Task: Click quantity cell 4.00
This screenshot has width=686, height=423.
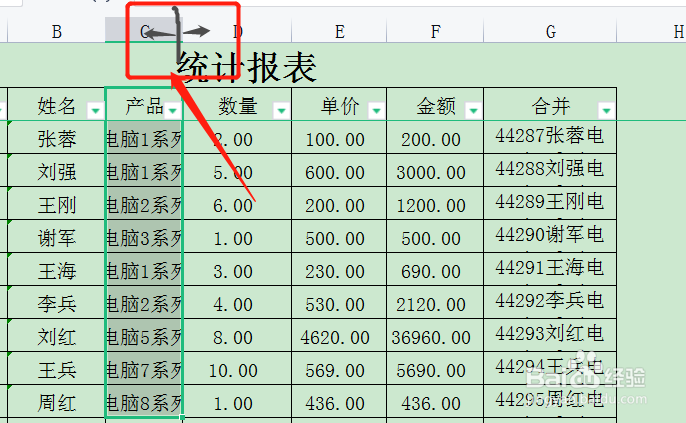Action: click(237, 302)
